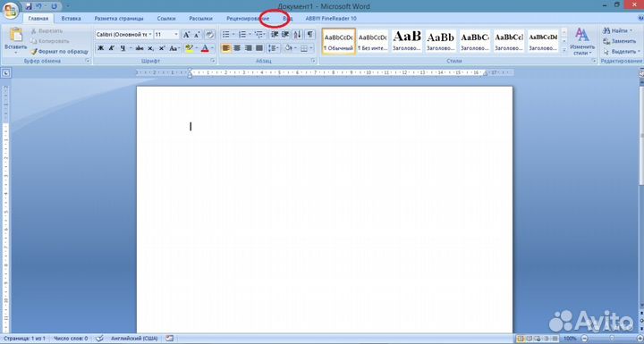This screenshot has height=344, width=644.
Task: Click the zoom out minus button
Action: pos(584,339)
